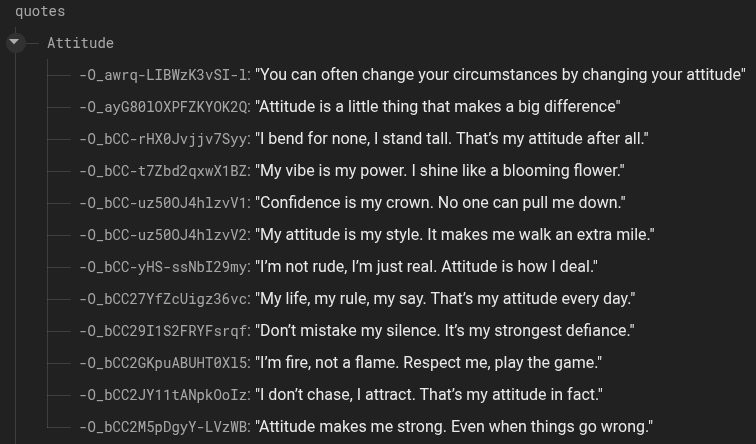Edit the "change your circumstances" quote value
The image size is (756, 444).
coord(500,75)
